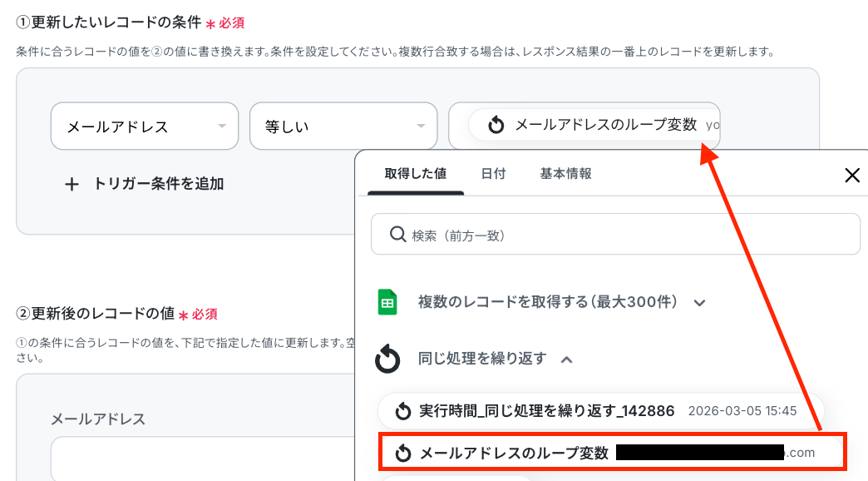Click the 2026-03-05 15:45 timestamp text
Viewport: 868px width, 481px height.
[x=742, y=411]
